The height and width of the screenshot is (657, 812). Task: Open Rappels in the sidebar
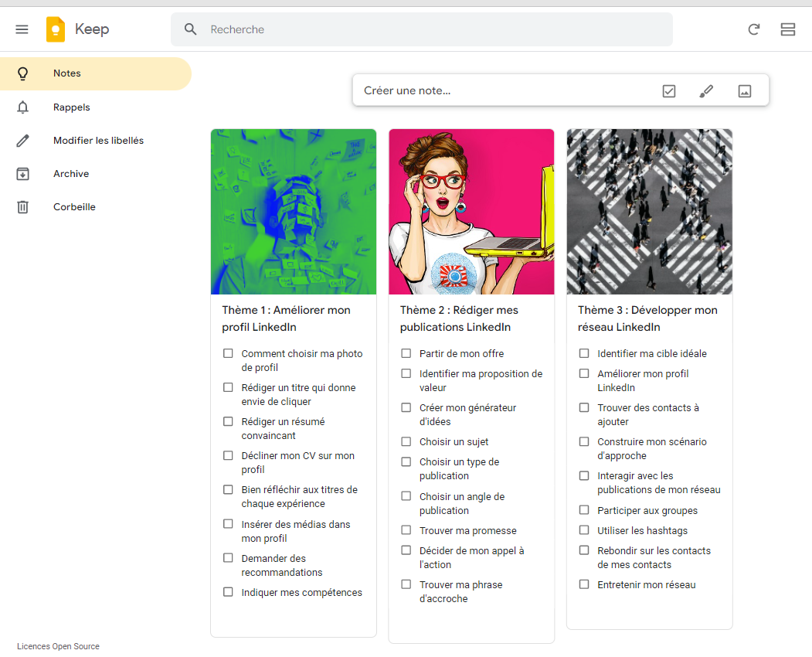click(71, 107)
